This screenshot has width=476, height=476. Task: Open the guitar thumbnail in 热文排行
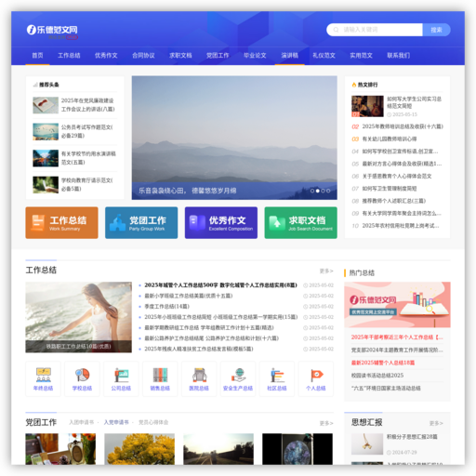367,106
